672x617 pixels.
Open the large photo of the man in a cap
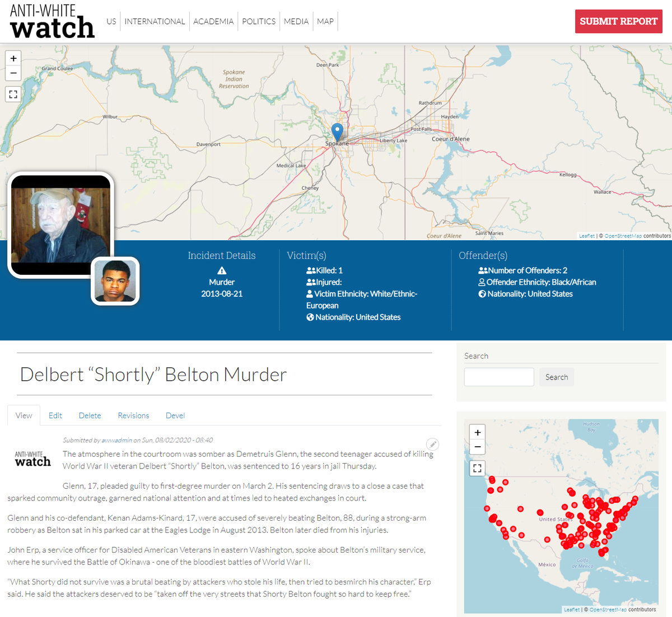pos(60,225)
